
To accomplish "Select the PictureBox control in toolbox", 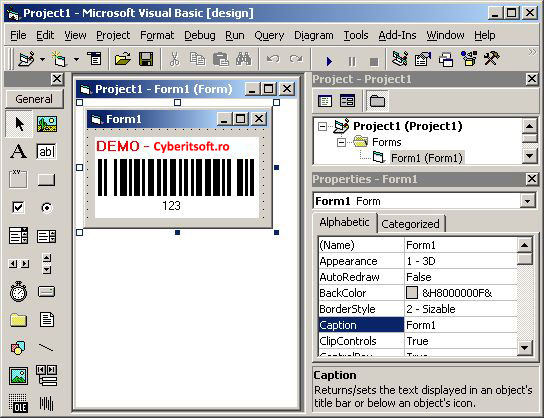I will pos(46,123).
